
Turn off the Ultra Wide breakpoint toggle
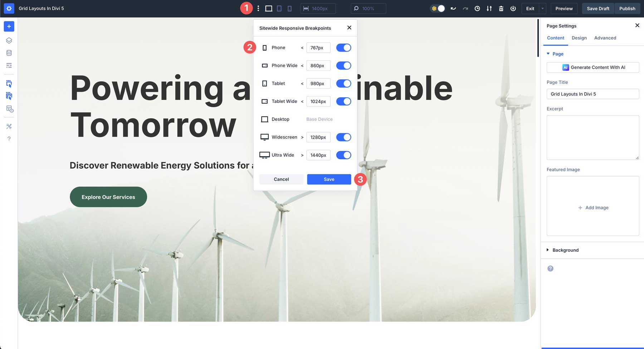click(343, 155)
